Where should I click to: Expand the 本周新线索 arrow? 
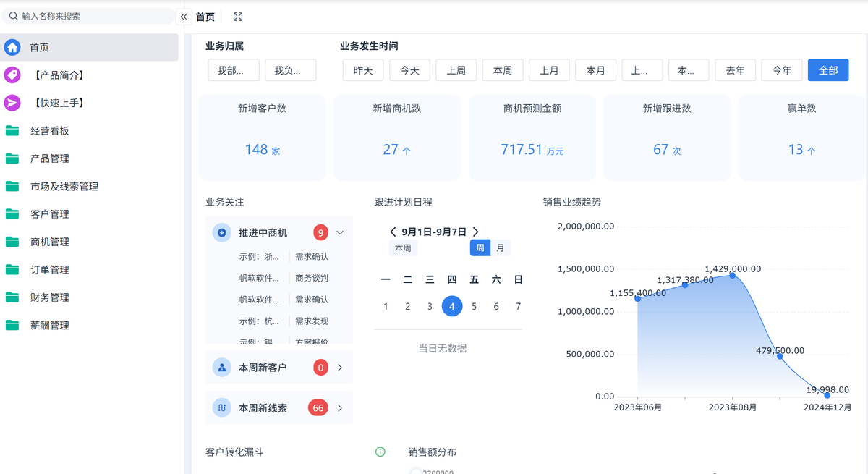[x=340, y=408]
